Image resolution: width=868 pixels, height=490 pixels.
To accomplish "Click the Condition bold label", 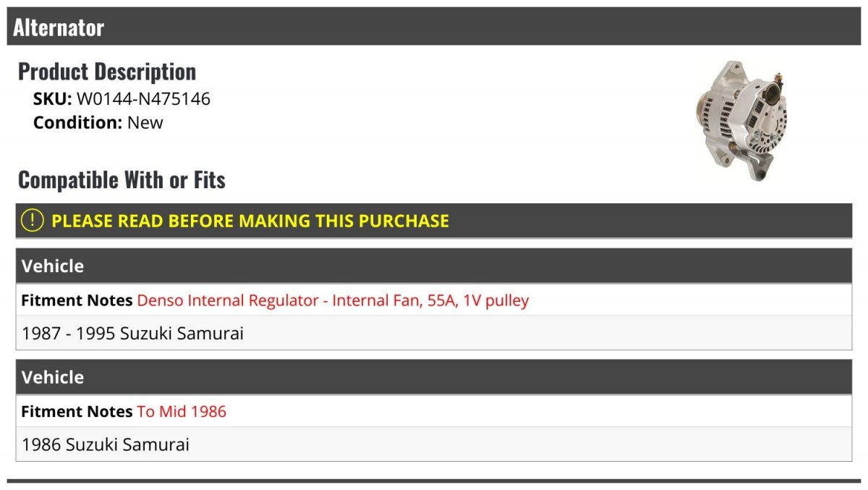I will tap(78, 122).
